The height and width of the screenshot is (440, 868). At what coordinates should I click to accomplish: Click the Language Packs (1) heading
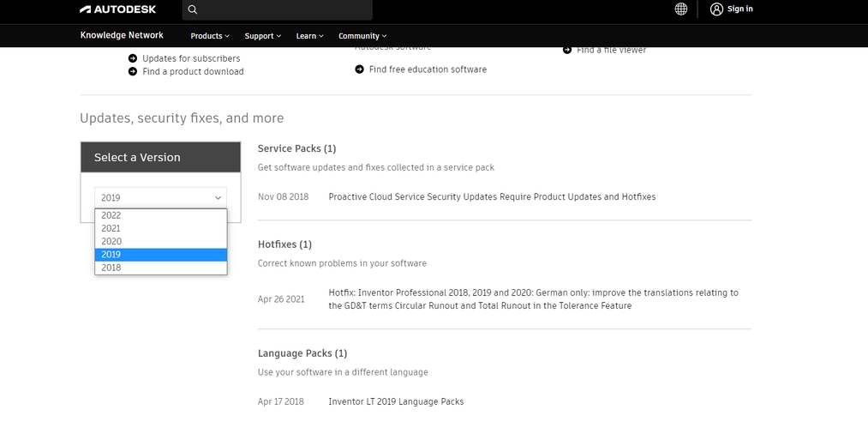302,353
